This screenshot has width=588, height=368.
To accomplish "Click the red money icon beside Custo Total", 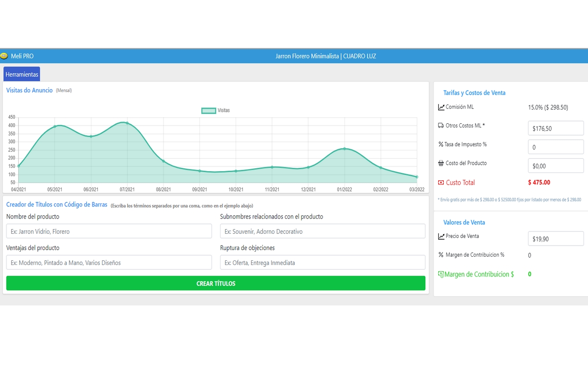I will (x=441, y=183).
